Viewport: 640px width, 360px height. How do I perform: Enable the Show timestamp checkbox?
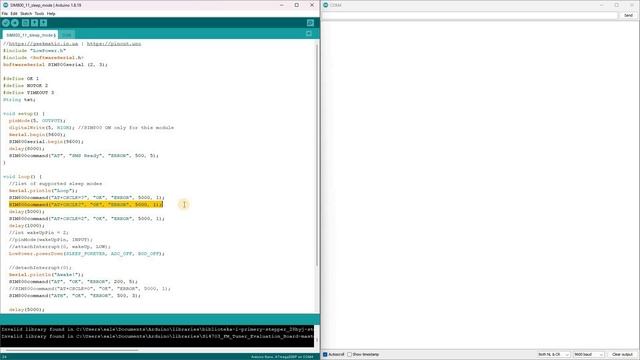[349, 354]
